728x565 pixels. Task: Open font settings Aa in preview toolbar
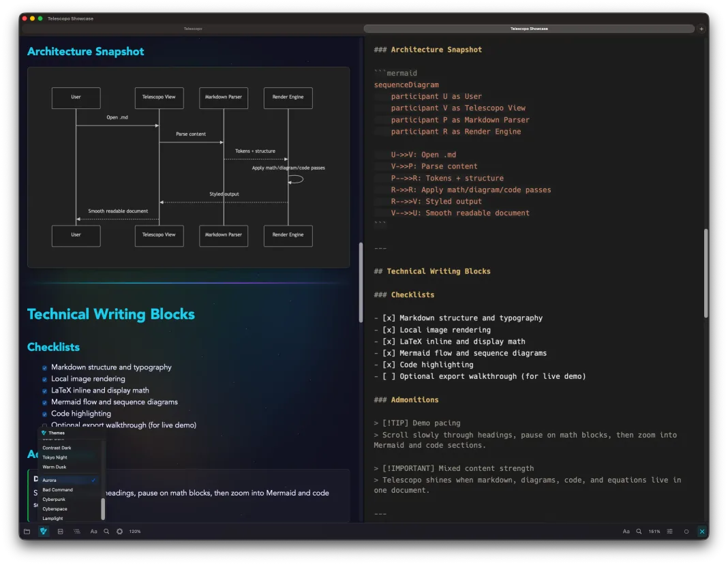click(x=94, y=532)
